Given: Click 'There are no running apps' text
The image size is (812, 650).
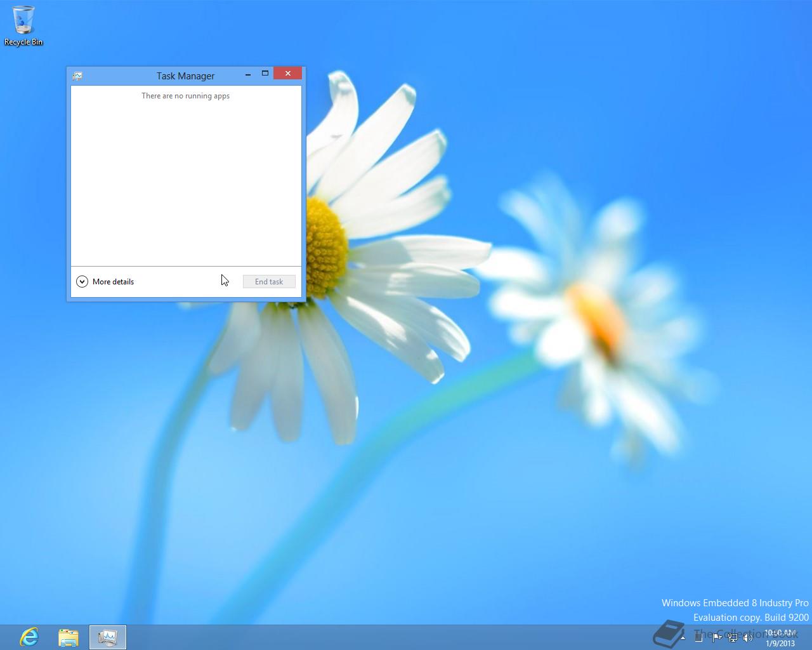Looking at the screenshot, I should point(185,96).
